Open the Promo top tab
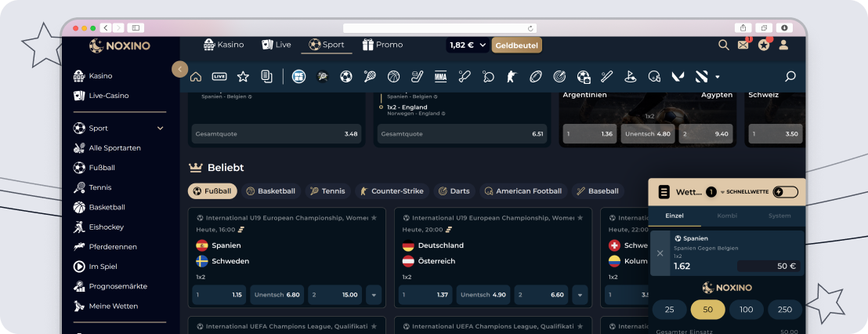The image size is (868, 334). pyautogui.click(x=382, y=45)
